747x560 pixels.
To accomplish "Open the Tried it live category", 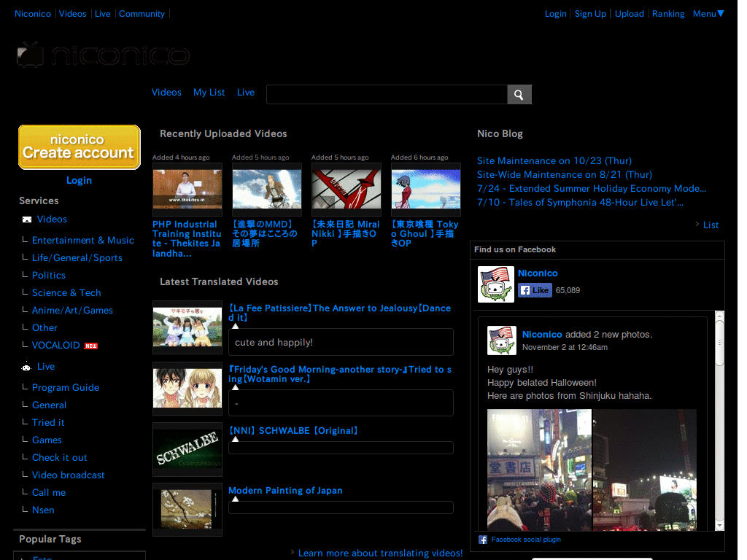I will [48, 423].
